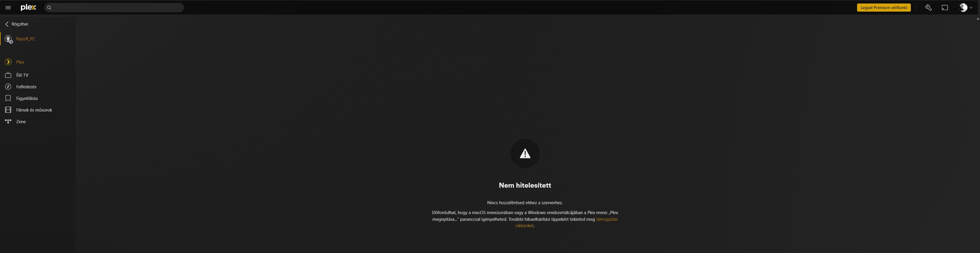Open the user avatar account menu
980x253 pixels.
963,8
